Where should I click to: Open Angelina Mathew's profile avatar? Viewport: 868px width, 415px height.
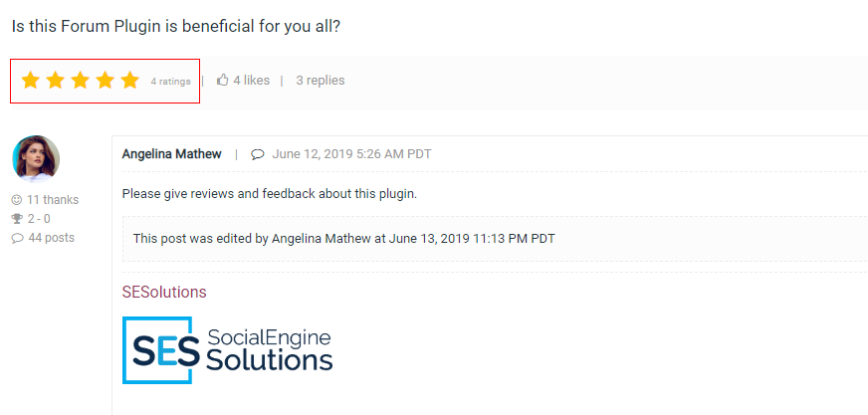(x=36, y=159)
